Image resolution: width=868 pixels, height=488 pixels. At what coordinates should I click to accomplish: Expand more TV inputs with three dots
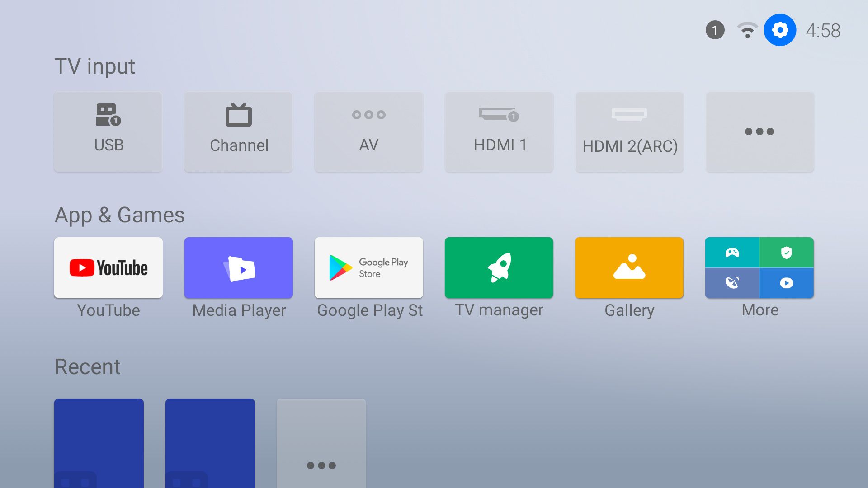point(759,131)
